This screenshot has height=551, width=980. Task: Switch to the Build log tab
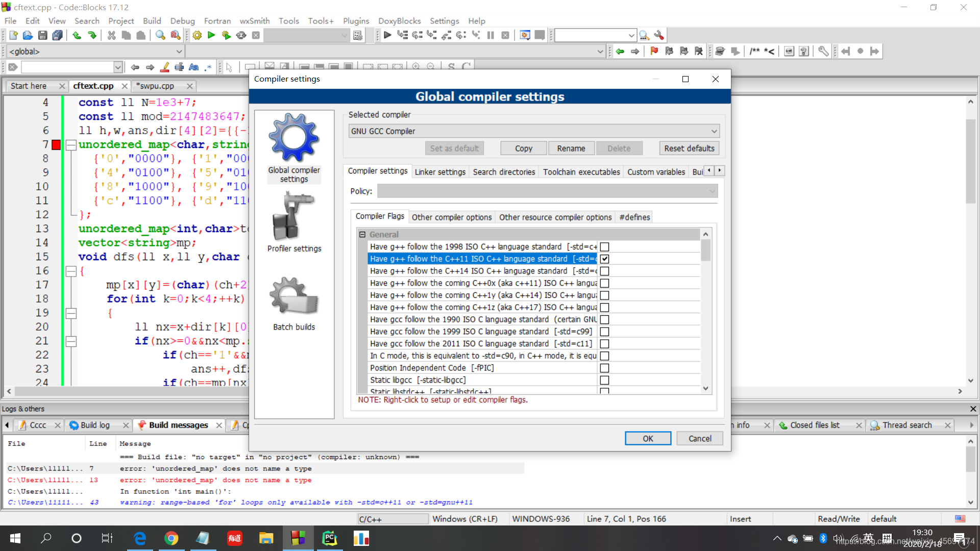point(95,425)
